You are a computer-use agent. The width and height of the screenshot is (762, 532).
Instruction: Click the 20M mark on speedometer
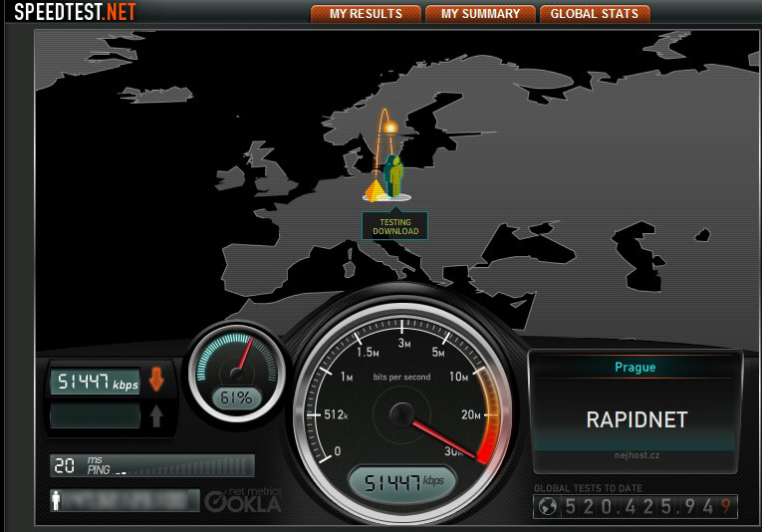coord(471,414)
